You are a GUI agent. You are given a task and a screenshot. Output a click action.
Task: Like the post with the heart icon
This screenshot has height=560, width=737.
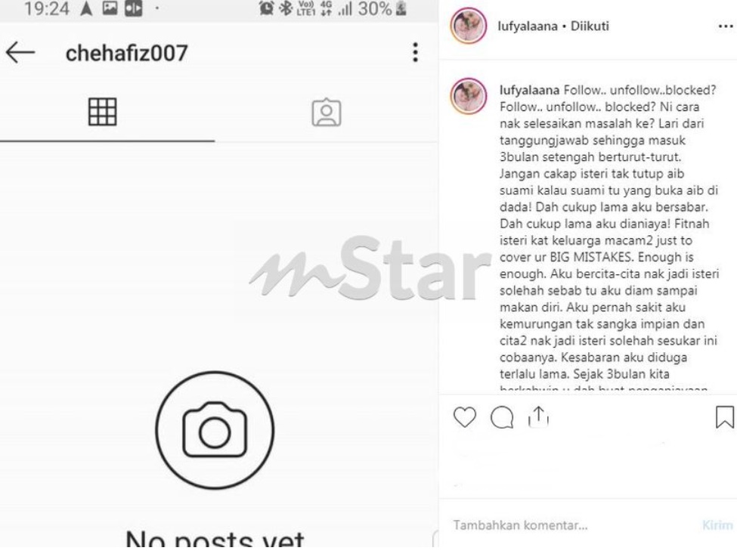pyautogui.click(x=465, y=416)
